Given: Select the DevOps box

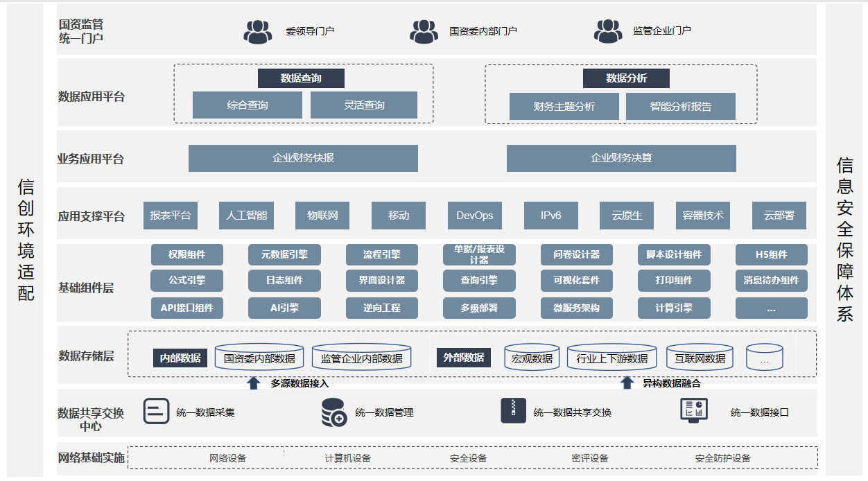Looking at the screenshot, I should coord(475,216).
